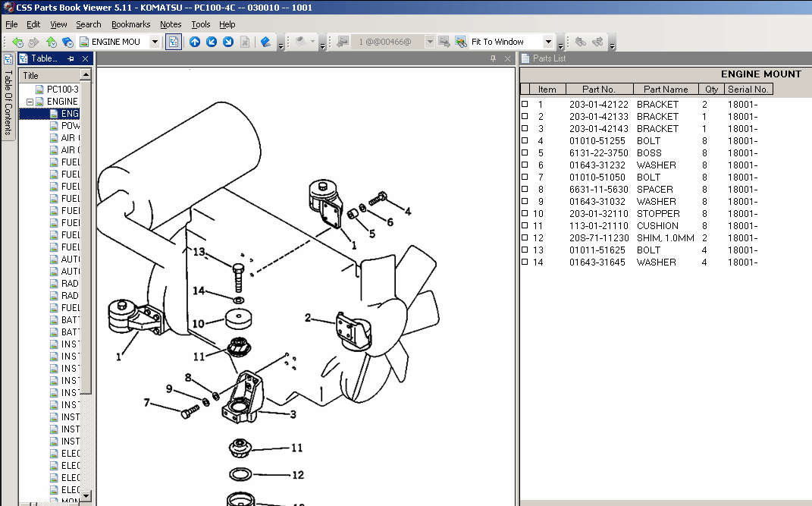The image size is (812, 506).
Task: Open the Search menu
Action: 89,24
